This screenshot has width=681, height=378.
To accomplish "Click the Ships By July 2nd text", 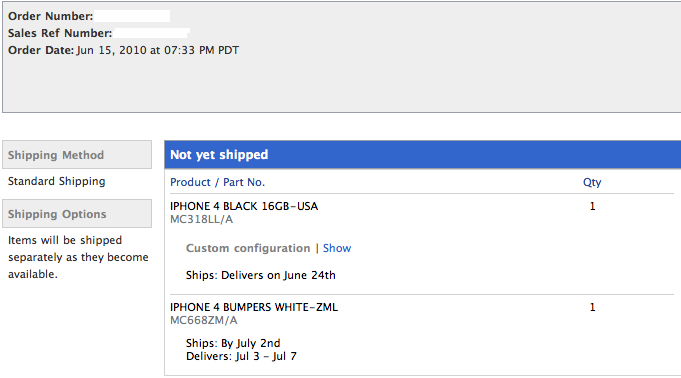I will [x=233, y=343].
